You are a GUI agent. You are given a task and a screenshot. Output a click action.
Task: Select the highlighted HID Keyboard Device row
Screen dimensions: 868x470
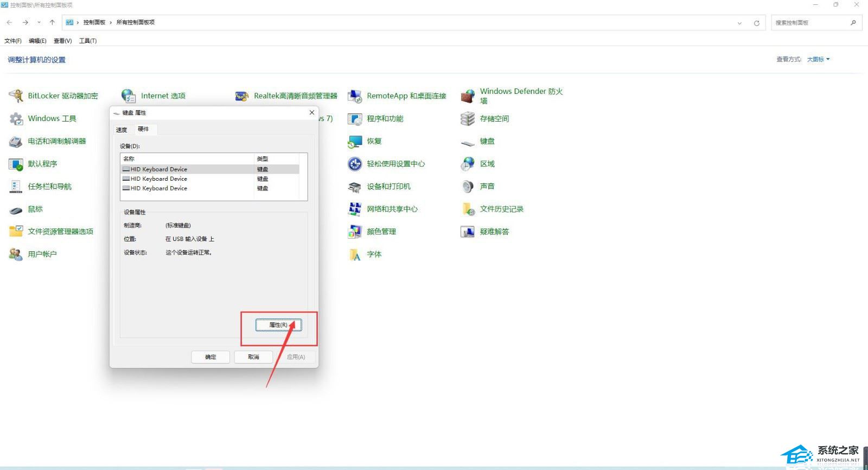tap(209, 169)
